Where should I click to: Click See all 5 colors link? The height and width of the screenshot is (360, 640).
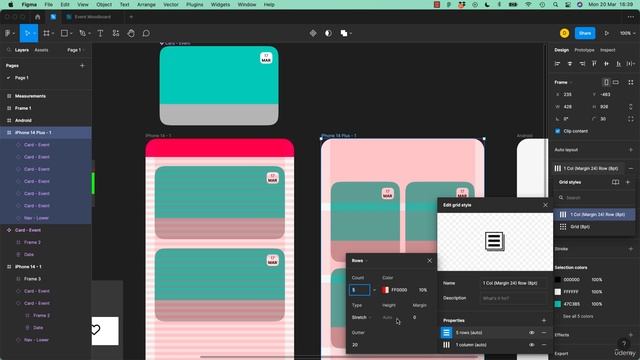(x=578, y=317)
